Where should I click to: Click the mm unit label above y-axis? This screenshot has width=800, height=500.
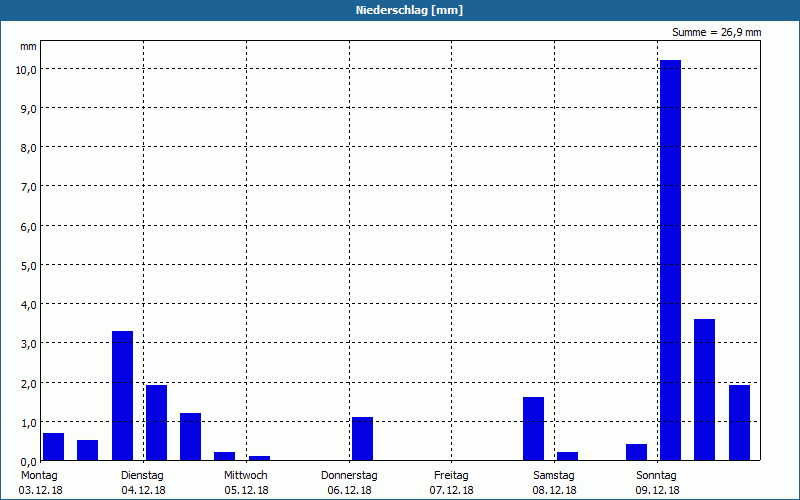pyautogui.click(x=28, y=46)
